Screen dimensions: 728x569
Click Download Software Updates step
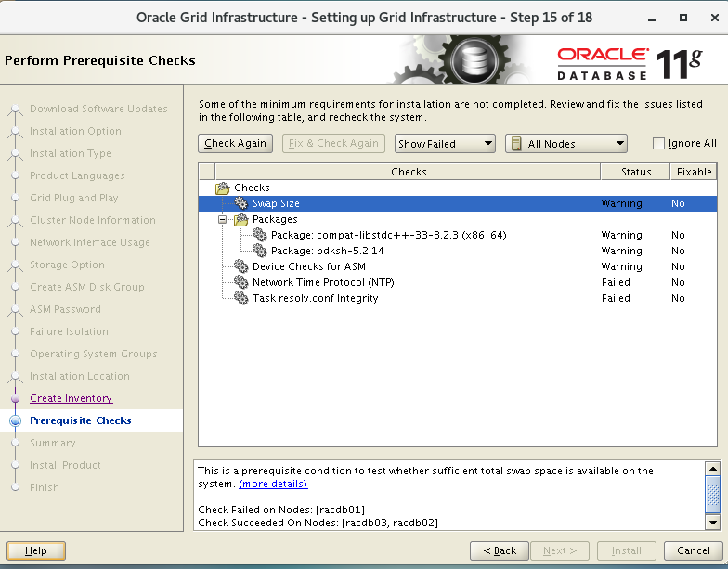tap(98, 109)
